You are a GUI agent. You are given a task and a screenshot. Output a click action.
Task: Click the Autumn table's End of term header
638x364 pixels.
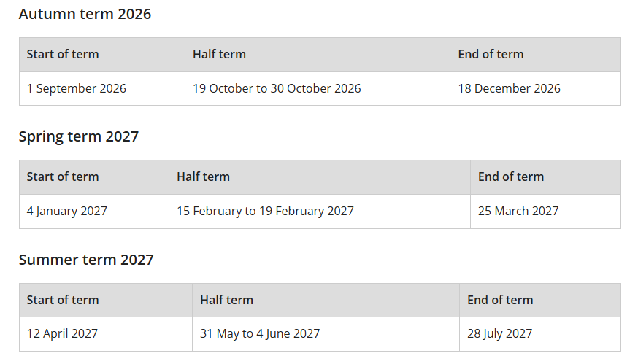pos(491,54)
